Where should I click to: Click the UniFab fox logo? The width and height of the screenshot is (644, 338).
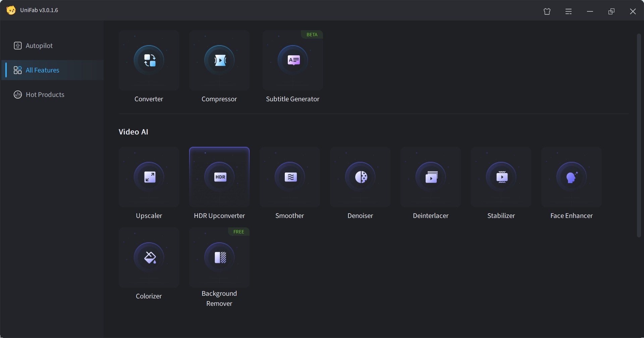(11, 10)
